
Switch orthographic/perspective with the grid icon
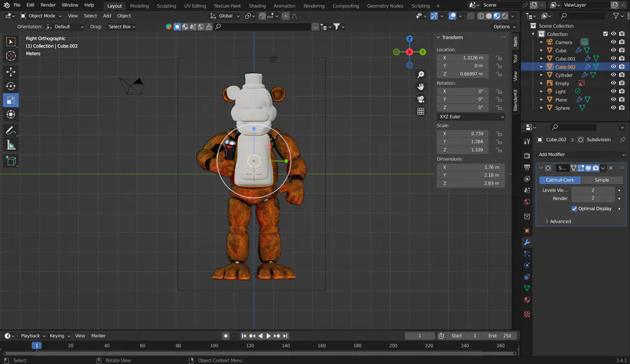pos(421,112)
